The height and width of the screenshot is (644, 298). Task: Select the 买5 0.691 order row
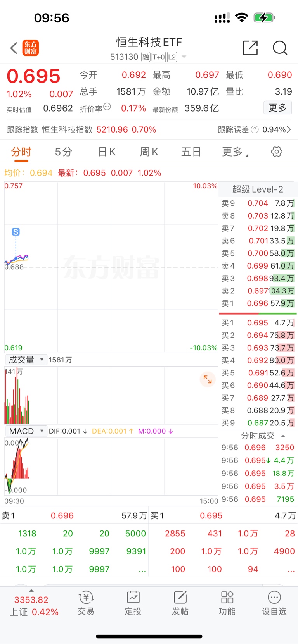point(258,373)
